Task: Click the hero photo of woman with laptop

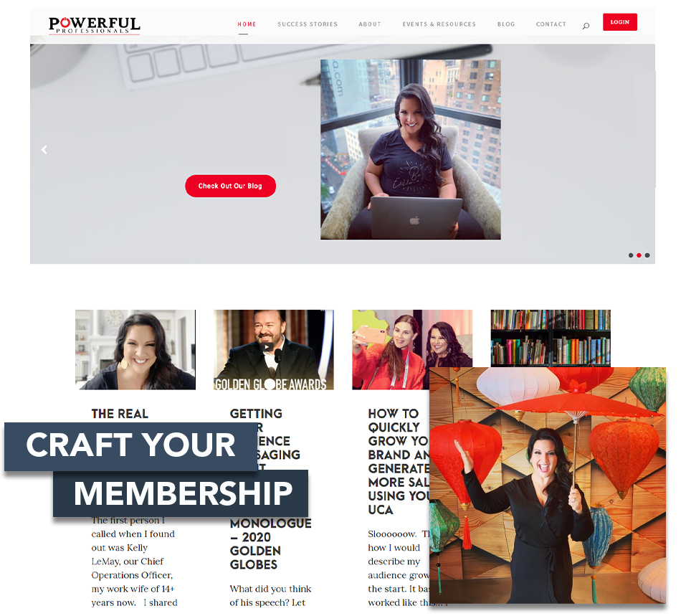Action: (x=410, y=149)
